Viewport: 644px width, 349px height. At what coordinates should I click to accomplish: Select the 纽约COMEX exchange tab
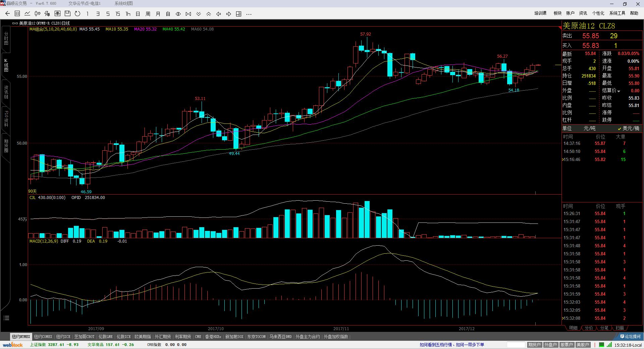point(43,337)
